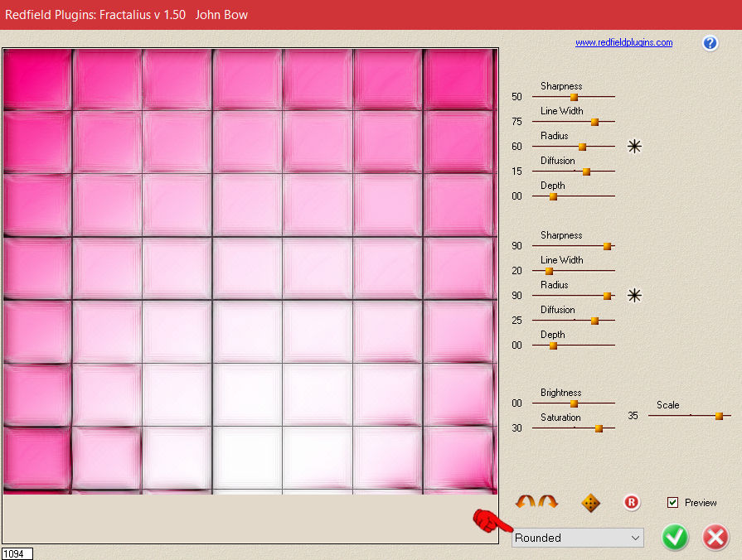Toggle the Preview checkbox
Image resolution: width=742 pixels, height=560 pixels.
coord(672,502)
